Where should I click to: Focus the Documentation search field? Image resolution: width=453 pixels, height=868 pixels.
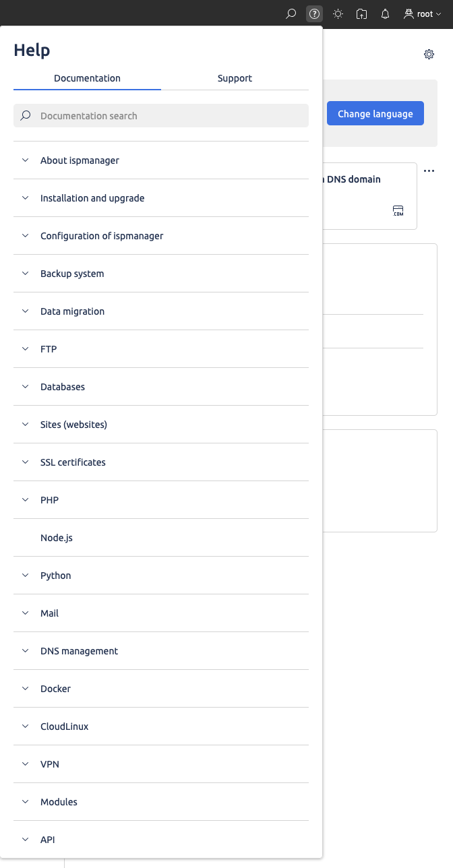point(169,116)
